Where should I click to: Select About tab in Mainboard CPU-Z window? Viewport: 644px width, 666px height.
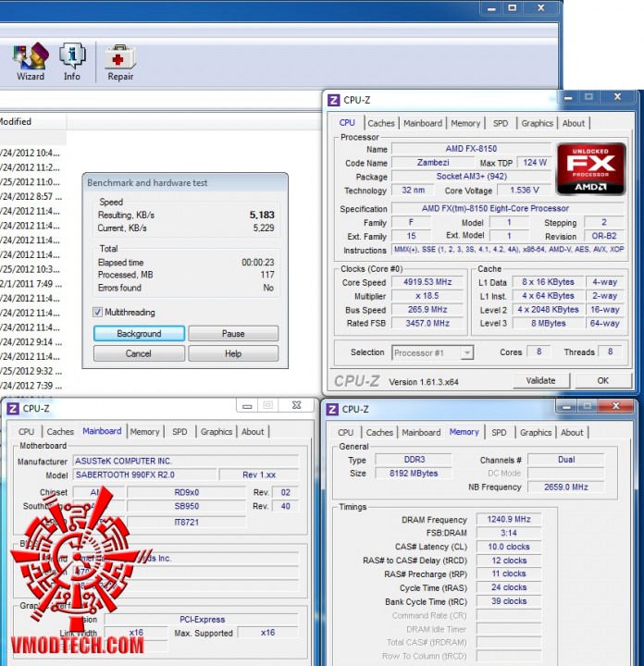[x=253, y=432]
